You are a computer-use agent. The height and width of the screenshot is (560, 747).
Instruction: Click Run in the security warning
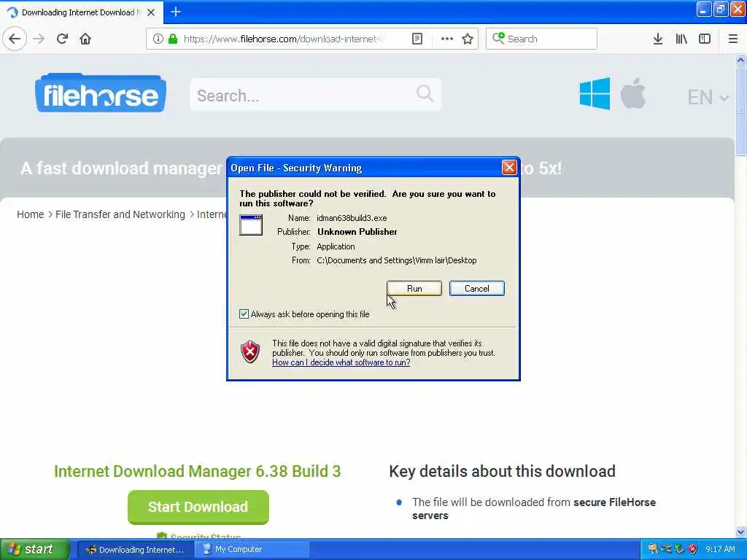pyautogui.click(x=414, y=289)
